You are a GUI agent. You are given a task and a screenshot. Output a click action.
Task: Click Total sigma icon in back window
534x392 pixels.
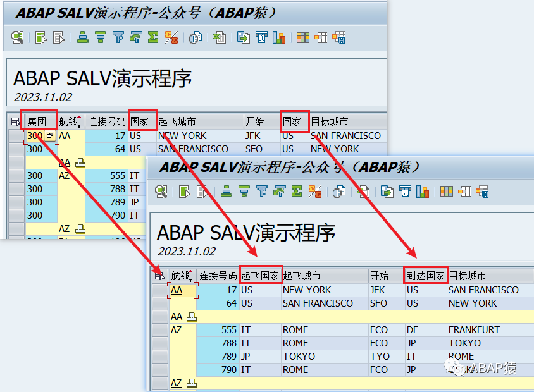point(153,37)
